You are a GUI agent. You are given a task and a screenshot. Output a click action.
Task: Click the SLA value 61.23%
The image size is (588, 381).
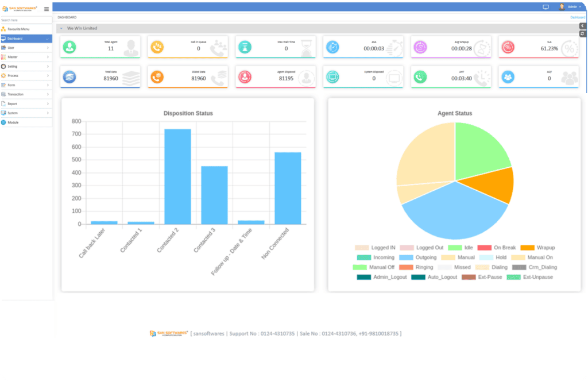[549, 48]
